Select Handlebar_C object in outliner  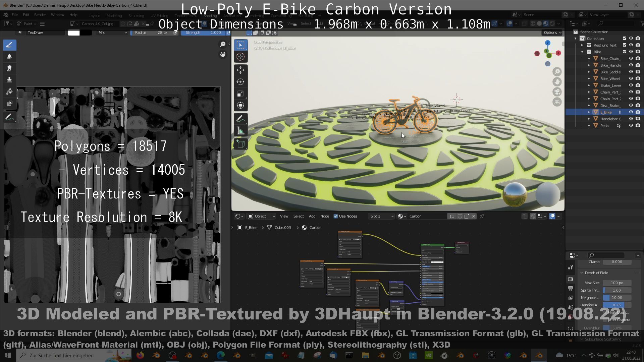[x=610, y=119]
